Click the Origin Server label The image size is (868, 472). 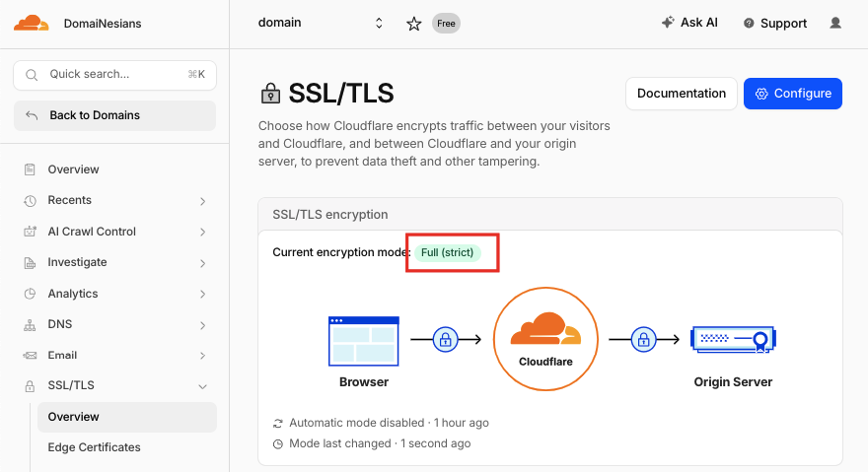click(x=733, y=381)
